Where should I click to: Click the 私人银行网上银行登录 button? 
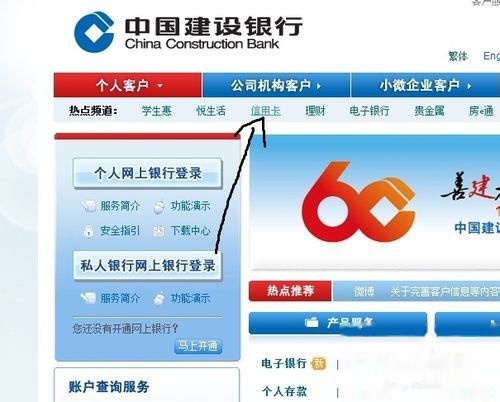point(148,266)
